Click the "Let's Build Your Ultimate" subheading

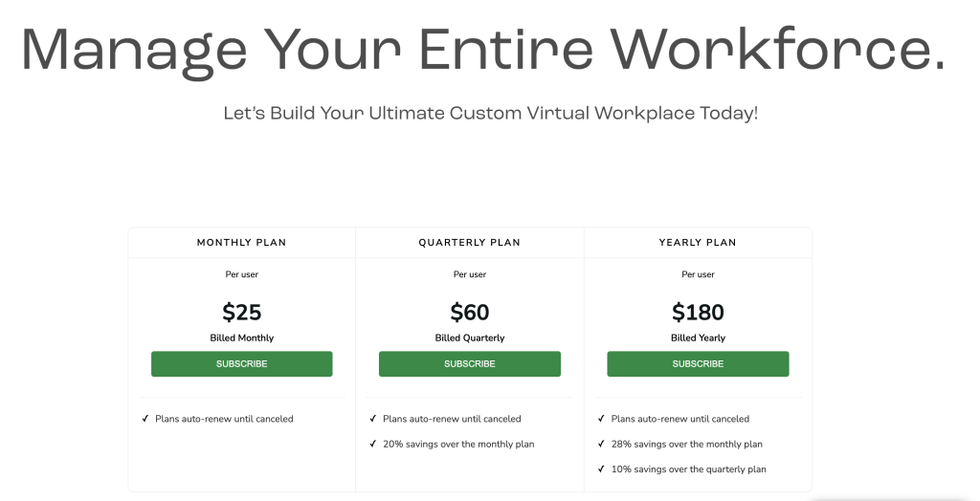click(490, 113)
